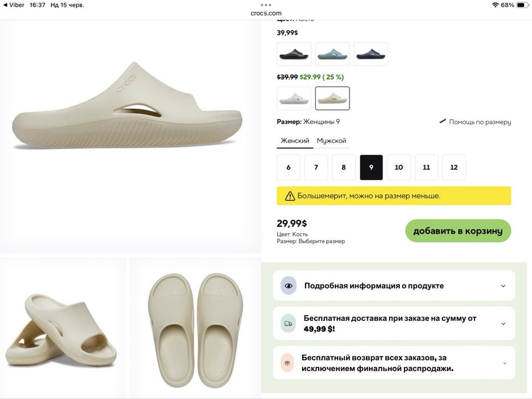Viewport: 532px width, 399px height.
Task: Tap the warning triangle in yellow banner
Action: 290,196
